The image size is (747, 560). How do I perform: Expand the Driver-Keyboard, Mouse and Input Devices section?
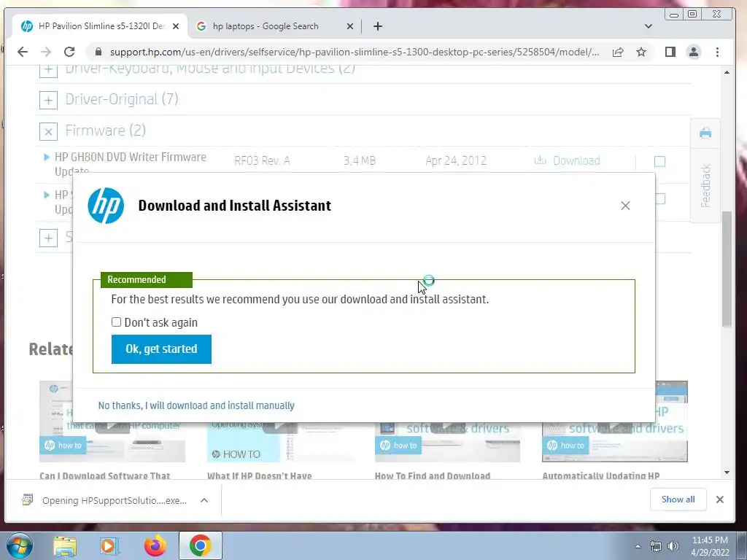click(48, 70)
